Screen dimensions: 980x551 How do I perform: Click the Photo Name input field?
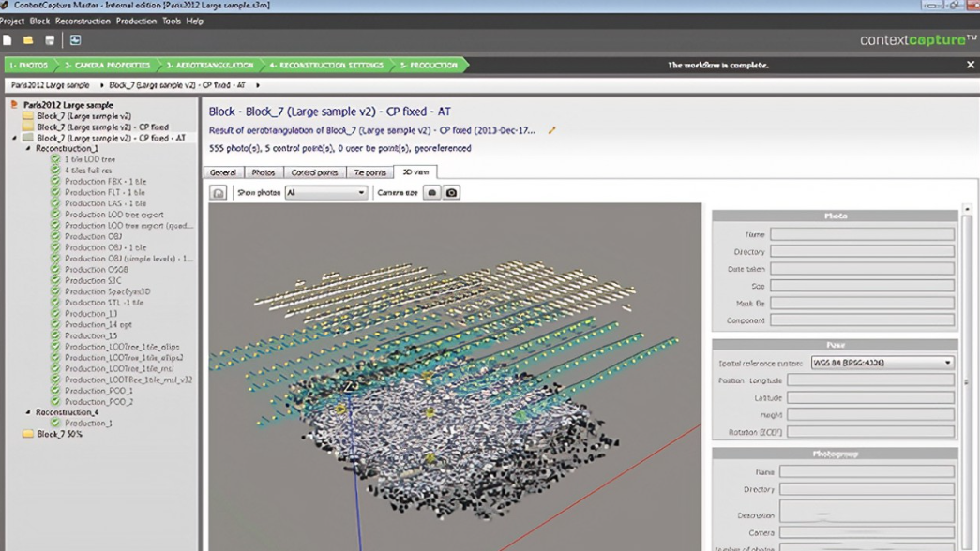(x=862, y=234)
